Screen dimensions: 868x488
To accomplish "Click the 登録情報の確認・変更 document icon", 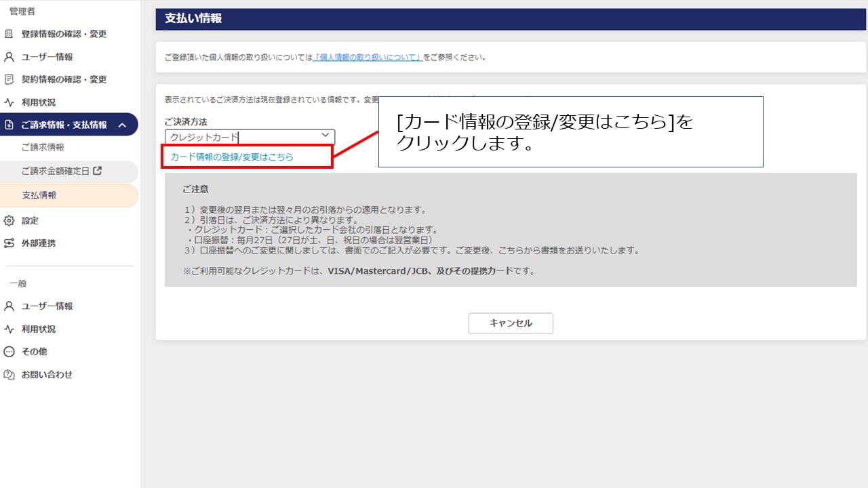I will click(x=11, y=33).
